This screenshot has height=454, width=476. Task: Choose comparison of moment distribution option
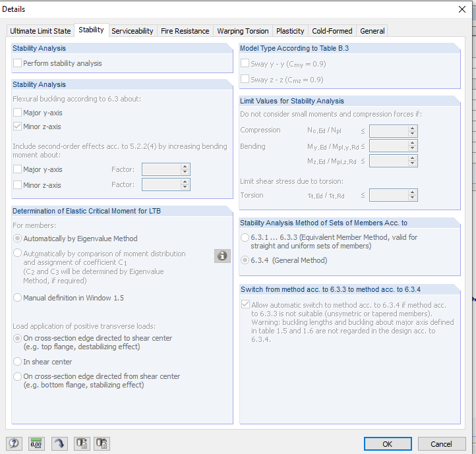pos(18,253)
